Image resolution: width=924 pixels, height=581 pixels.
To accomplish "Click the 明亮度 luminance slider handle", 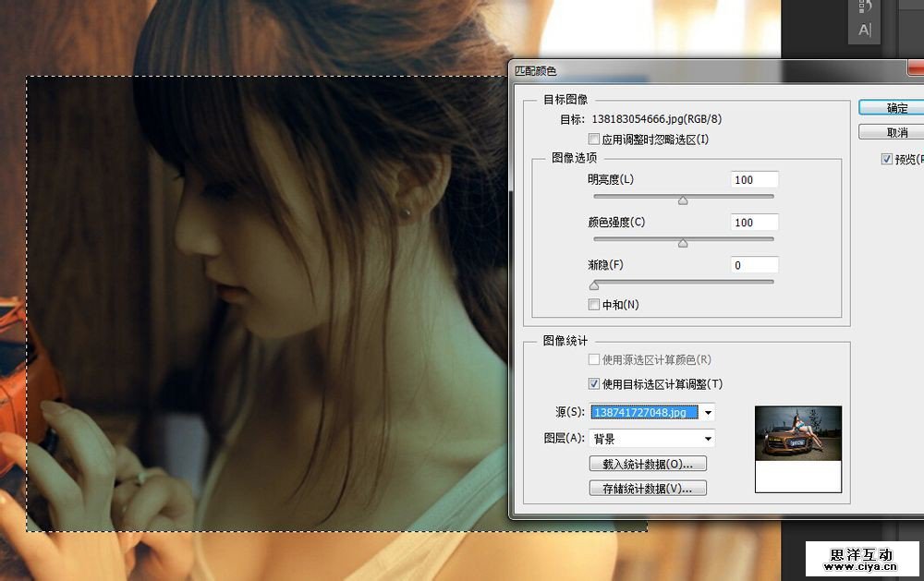I will coord(683,200).
